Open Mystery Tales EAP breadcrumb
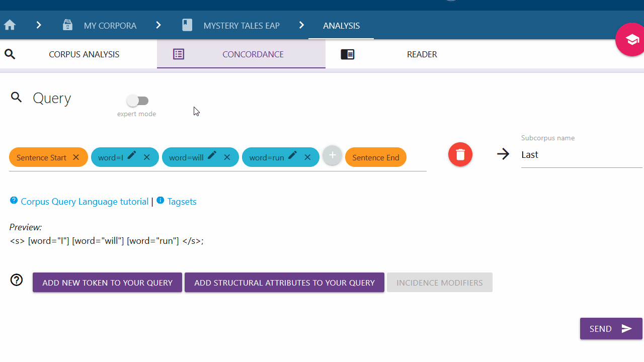644x362 pixels. (241, 26)
